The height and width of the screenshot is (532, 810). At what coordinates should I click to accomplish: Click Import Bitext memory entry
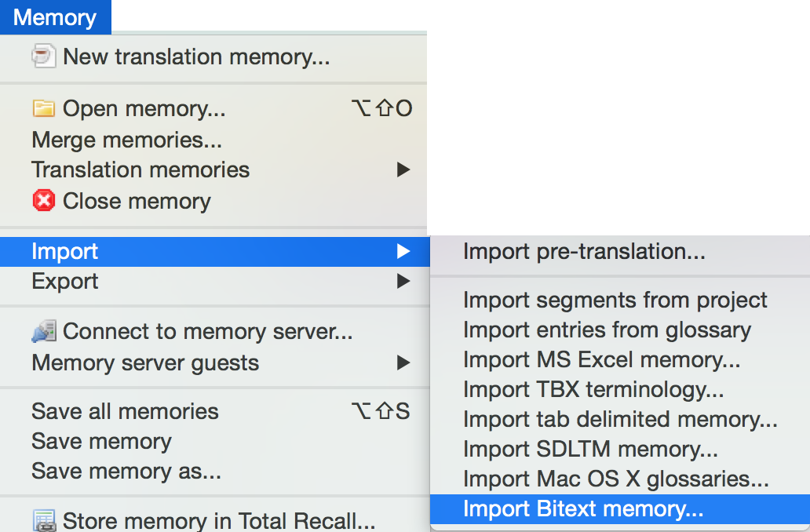(x=583, y=508)
